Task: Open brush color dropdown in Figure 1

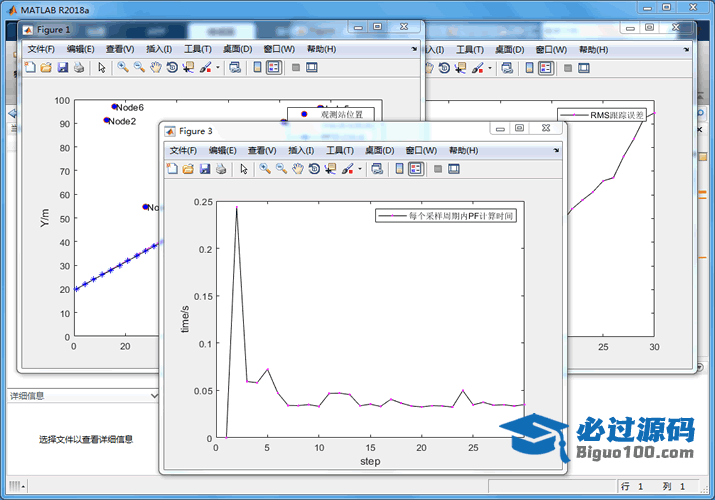Action: coord(218,67)
